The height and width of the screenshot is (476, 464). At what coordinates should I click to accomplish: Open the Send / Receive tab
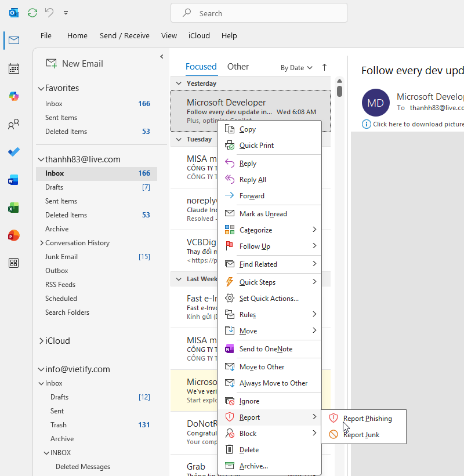tap(125, 36)
